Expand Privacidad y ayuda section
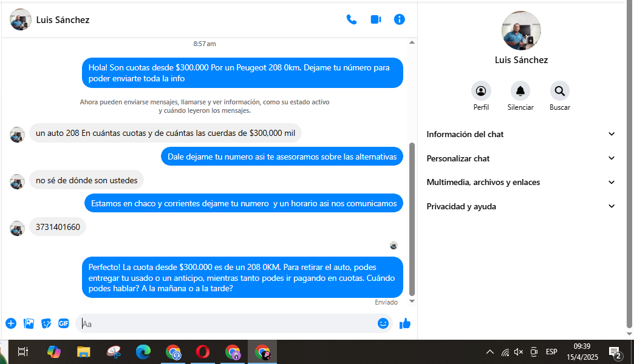This screenshot has height=364, width=634. point(521,206)
